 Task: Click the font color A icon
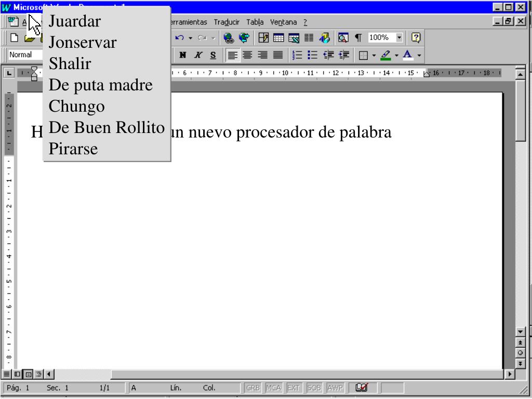[408, 55]
